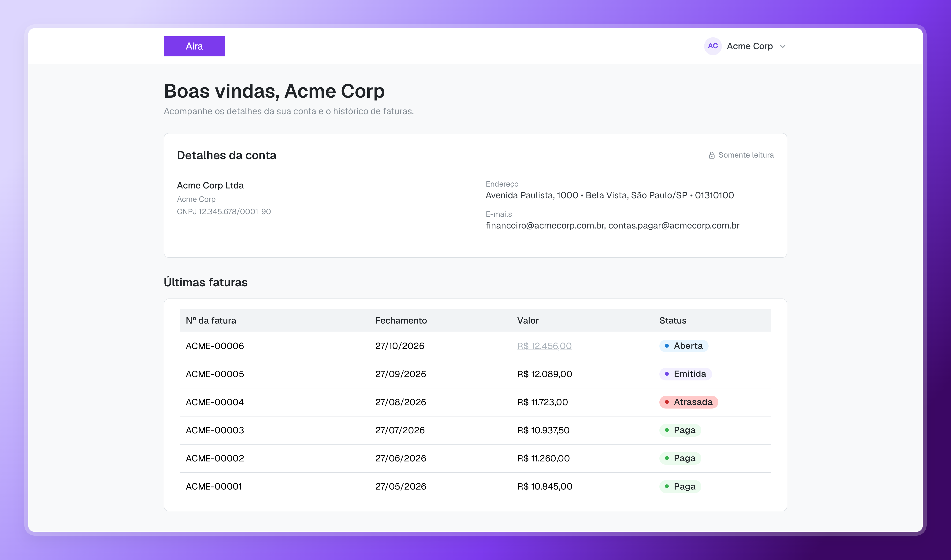Select invoice number ACME-00003
951x560 pixels.
[215, 430]
